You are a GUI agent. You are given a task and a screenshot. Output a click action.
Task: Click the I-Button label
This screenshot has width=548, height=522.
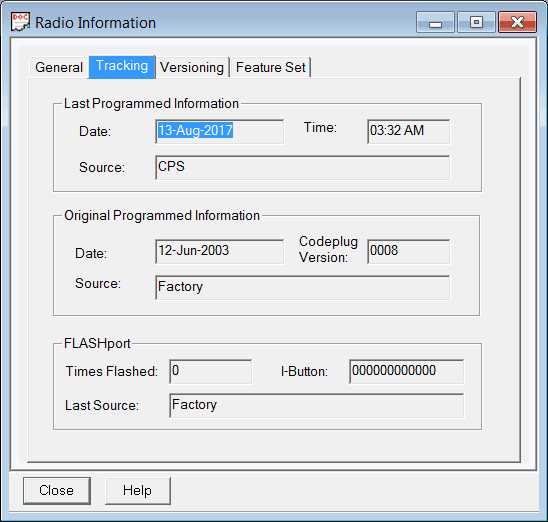click(304, 371)
